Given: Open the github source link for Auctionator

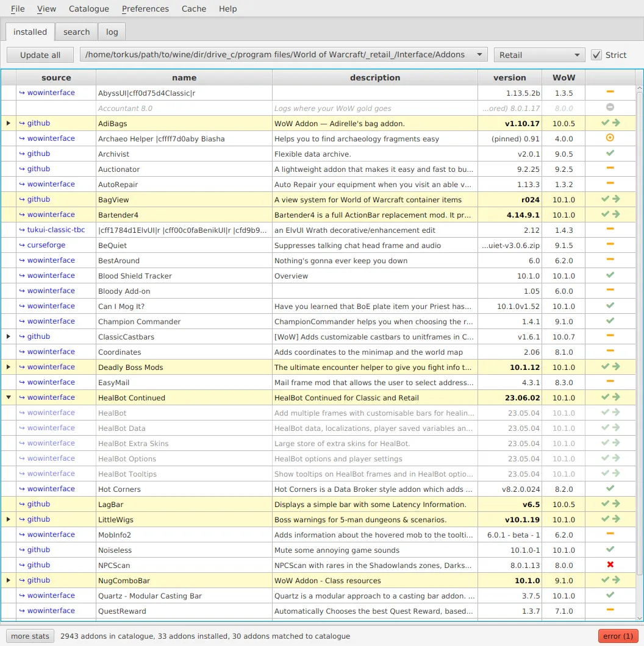Looking at the screenshot, I should click(x=38, y=168).
